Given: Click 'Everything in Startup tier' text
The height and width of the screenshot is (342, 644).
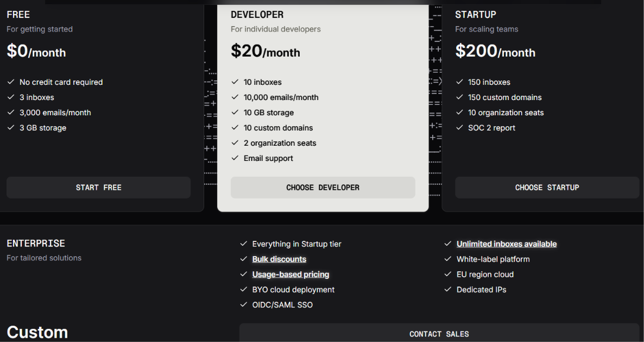Looking at the screenshot, I should click(x=296, y=244).
